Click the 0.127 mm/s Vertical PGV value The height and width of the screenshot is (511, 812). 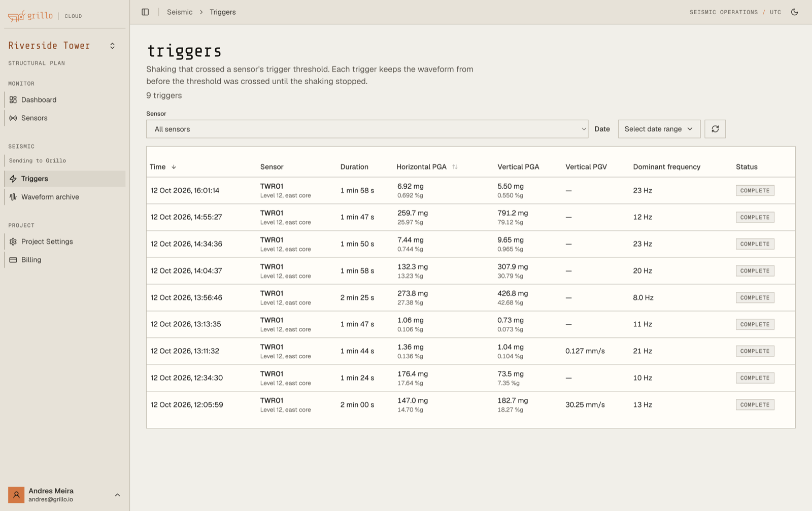coord(585,351)
